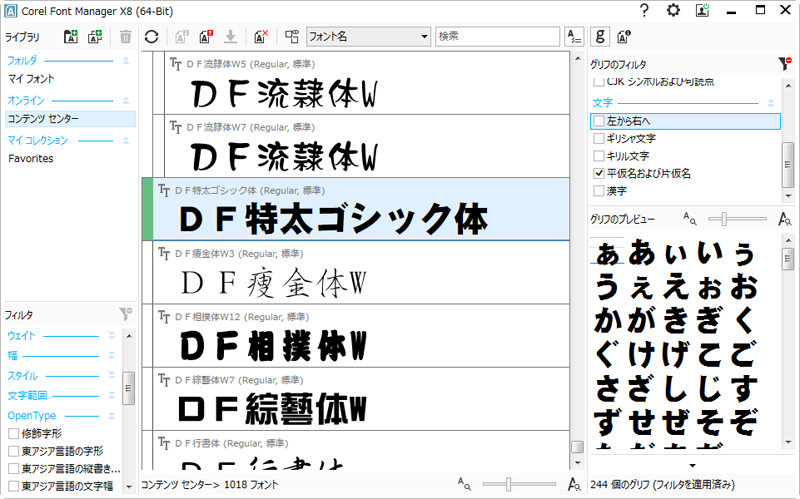Image resolution: width=800 pixels, height=499 pixels.
Task: Enable the 東アジア言語の字形 checkbox
Action: click(14, 452)
